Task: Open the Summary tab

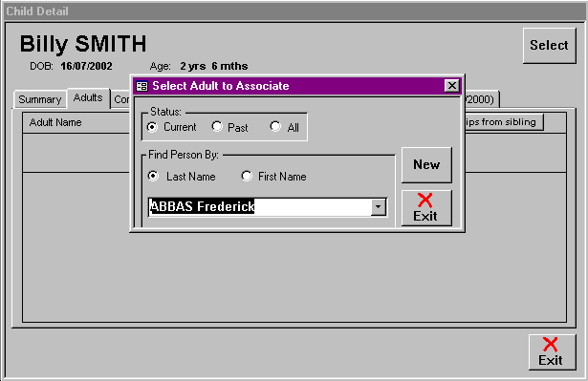Action: [x=40, y=99]
